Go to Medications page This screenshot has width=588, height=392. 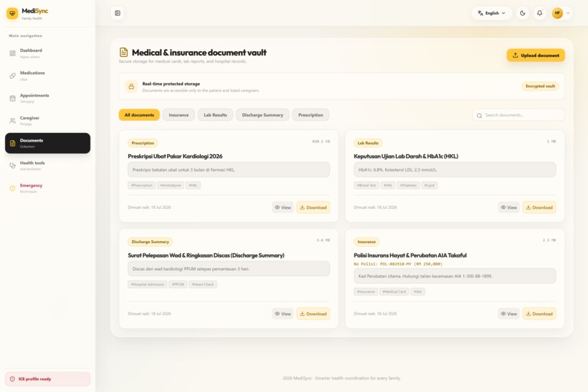coord(47,76)
